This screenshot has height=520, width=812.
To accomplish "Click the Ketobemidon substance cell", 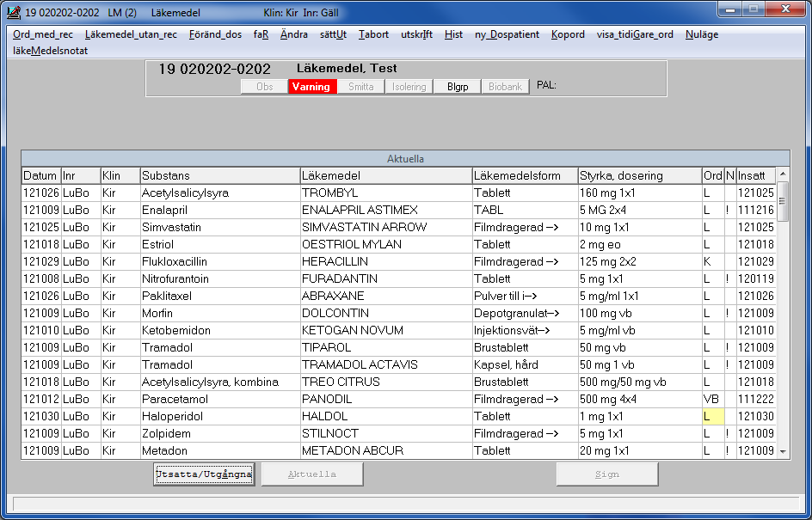I will (x=220, y=330).
